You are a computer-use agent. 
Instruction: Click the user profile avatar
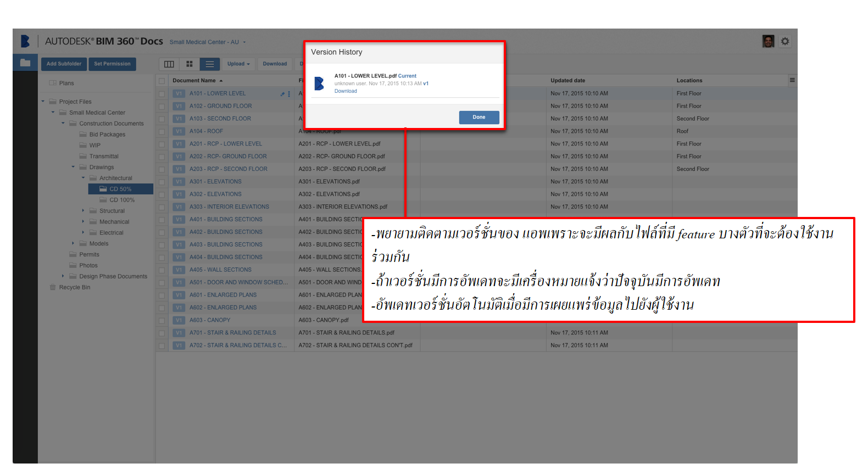tap(769, 41)
